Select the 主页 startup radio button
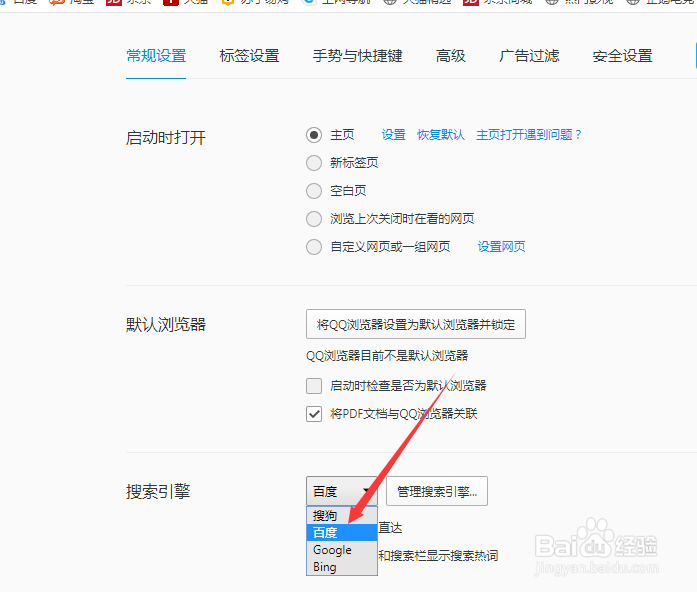 (314, 135)
